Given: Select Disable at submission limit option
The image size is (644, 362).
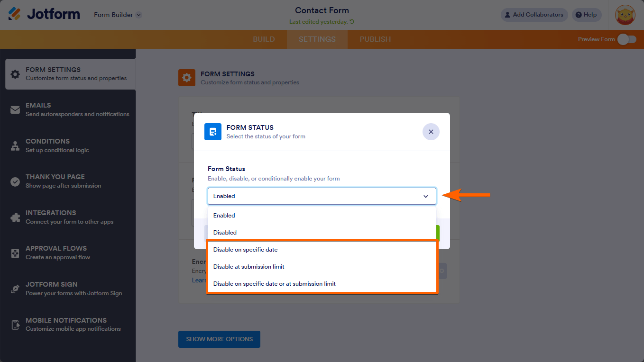Looking at the screenshot, I should tap(248, 267).
